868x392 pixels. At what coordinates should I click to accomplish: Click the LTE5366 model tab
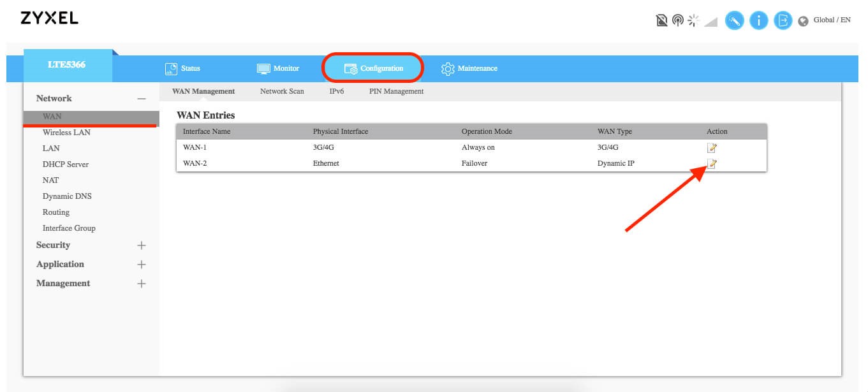click(x=68, y=65)
